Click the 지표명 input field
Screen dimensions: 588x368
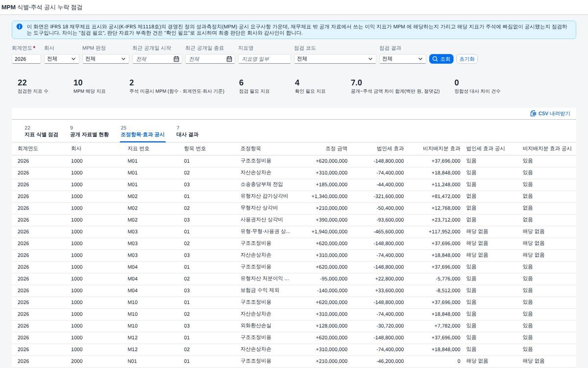(265, 59)
